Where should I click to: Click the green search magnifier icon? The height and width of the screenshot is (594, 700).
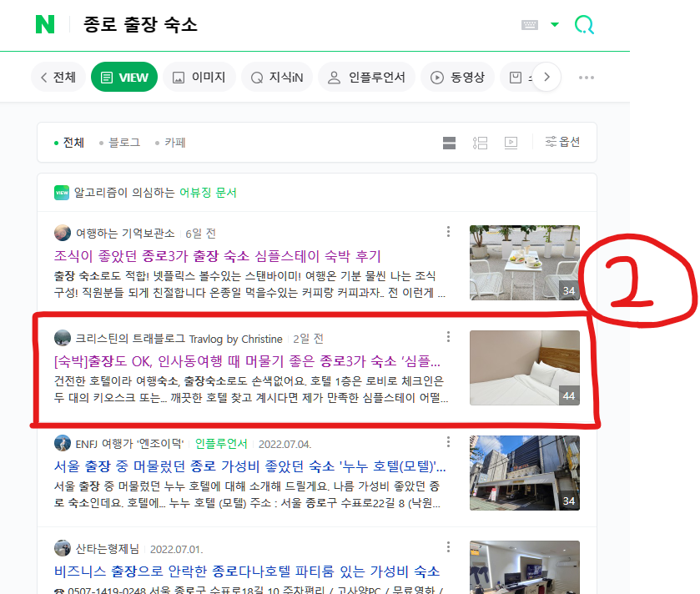coord(584,24)
